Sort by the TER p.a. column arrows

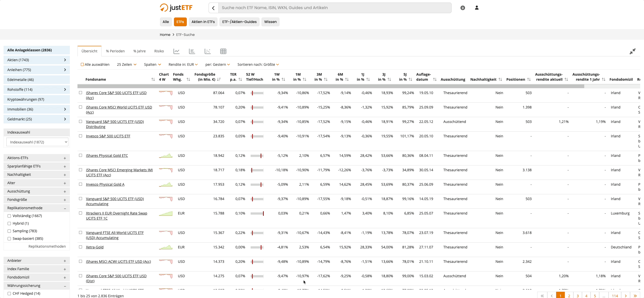coord(240,79)
